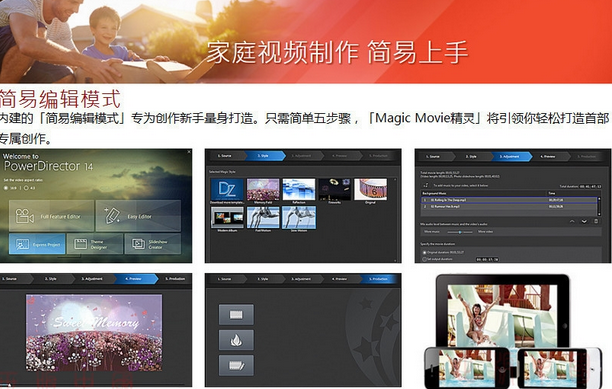Screen dimensions: 612x389
Task: Click the flame burn-to-disc production icon
Action: [236, 340]
